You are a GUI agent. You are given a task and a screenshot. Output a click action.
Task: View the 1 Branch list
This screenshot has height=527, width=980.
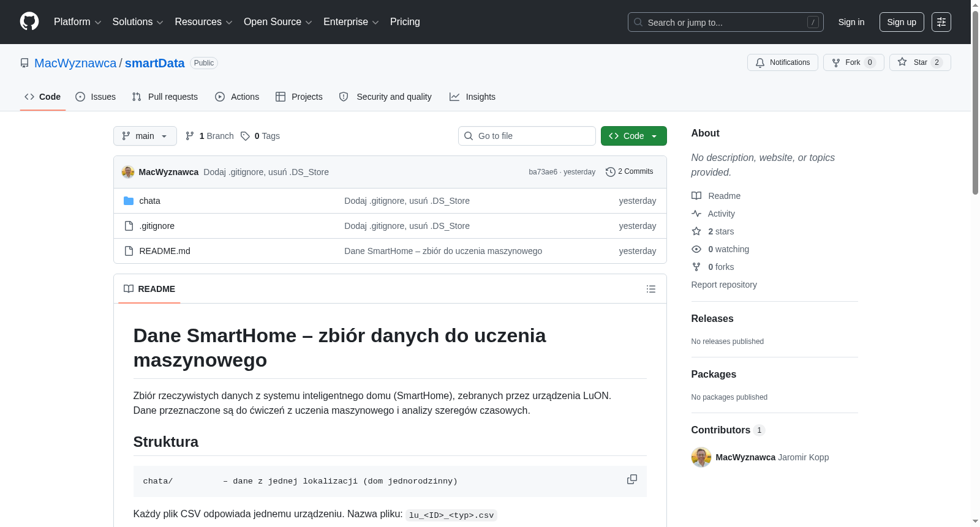pos(209,136)
